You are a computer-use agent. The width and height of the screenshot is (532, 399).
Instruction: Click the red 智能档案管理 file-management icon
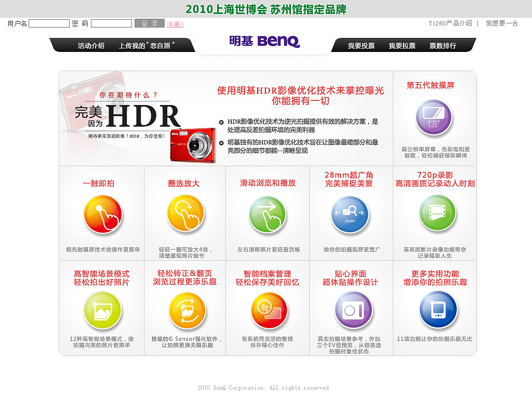tap(270, 311)
